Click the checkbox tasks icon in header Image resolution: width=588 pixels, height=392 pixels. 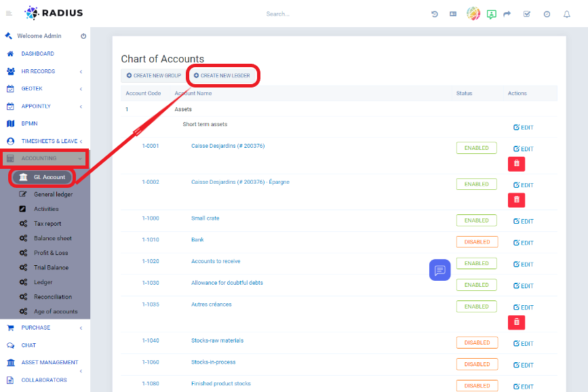click(527, 14)
